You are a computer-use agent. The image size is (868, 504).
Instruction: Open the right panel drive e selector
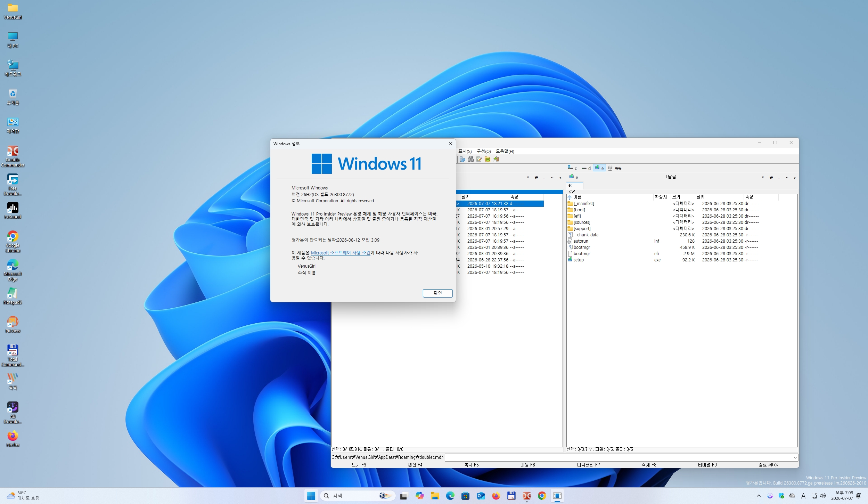573,177
